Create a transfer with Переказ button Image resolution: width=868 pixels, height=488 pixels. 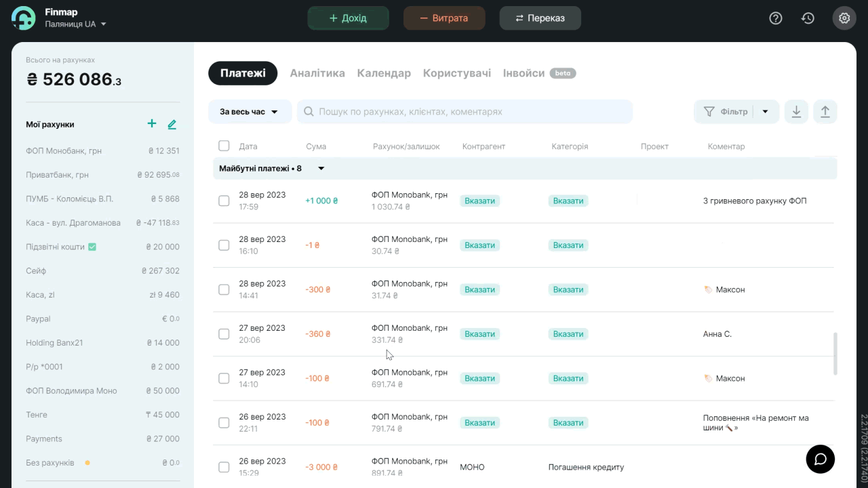540,18
